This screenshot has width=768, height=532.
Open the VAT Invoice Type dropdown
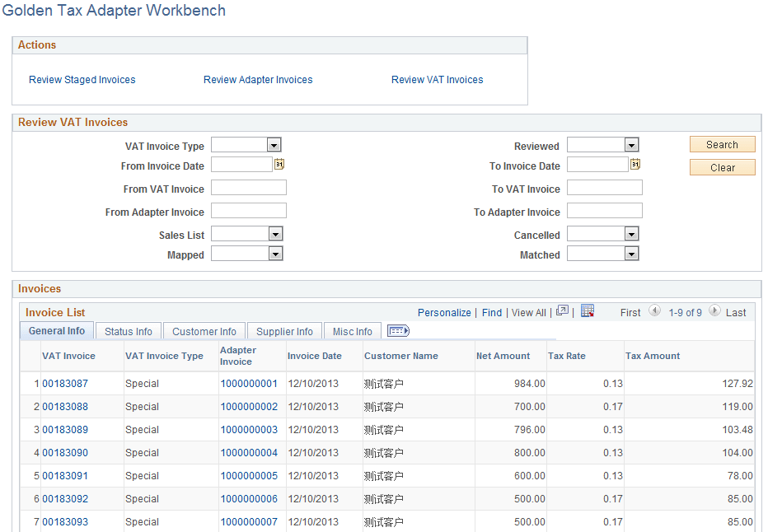click(x=272, y=144)
